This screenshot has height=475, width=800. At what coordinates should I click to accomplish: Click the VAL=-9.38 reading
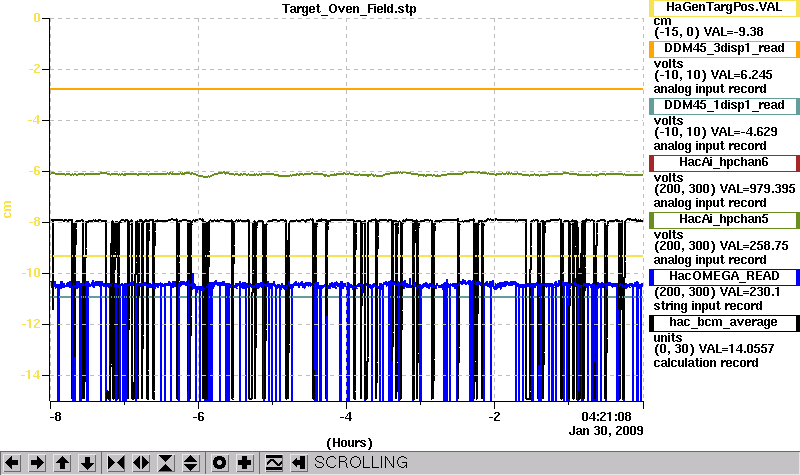733,32
